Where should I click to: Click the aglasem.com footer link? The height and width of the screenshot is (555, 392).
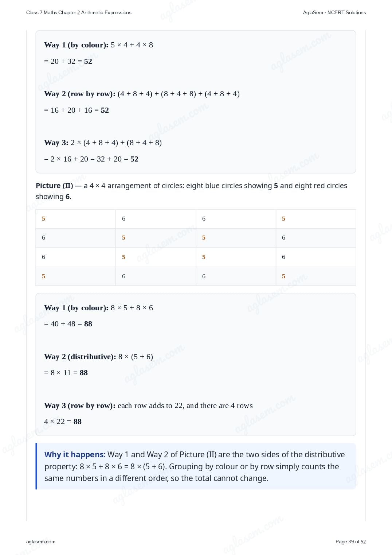coord(41,542)
